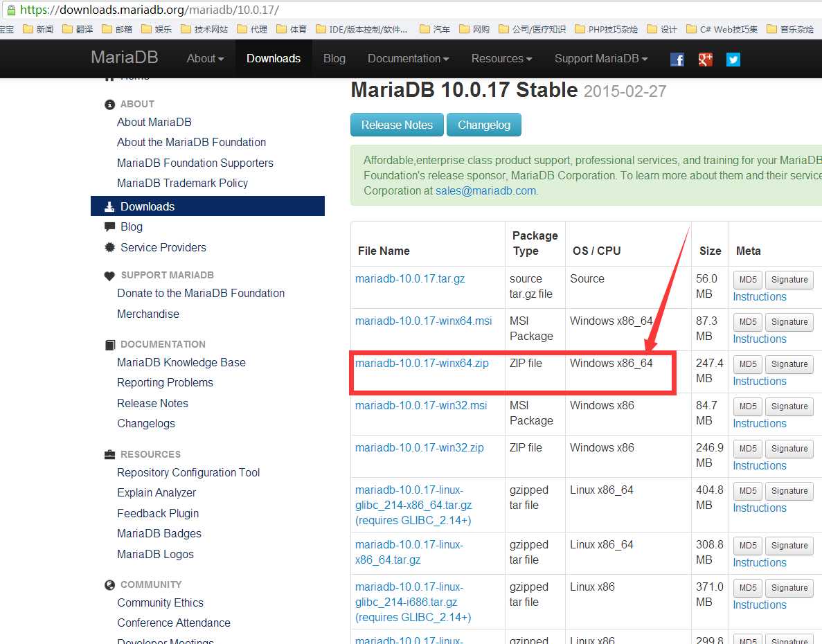
Task: Open the 网购 bookmarks folder
Action: click(474, 29)
